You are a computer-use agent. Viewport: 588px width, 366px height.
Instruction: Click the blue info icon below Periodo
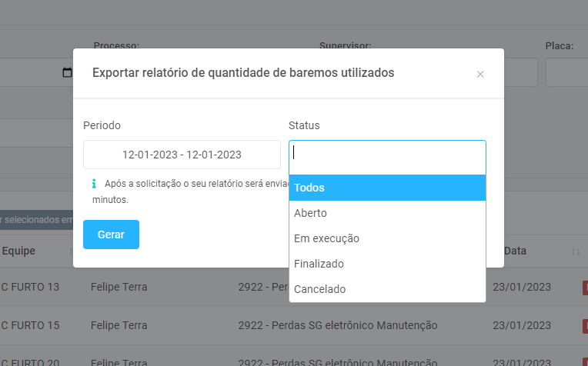pos(94,184)
